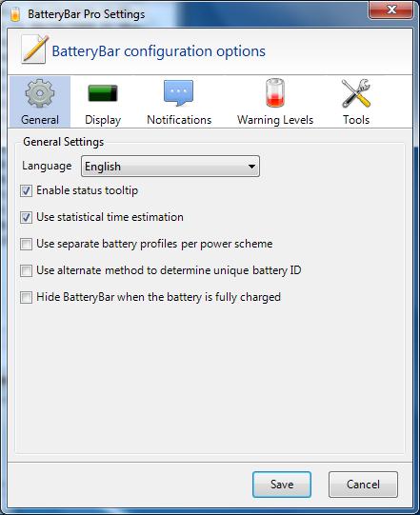
Task: Enable separate battery profiles per power scheme
Action: pos(26,244)
